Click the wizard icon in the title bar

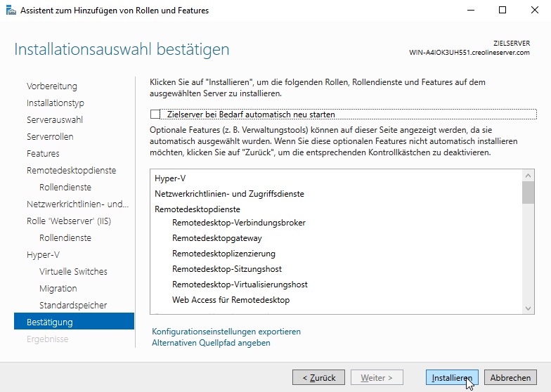click(x=11, y=10)
